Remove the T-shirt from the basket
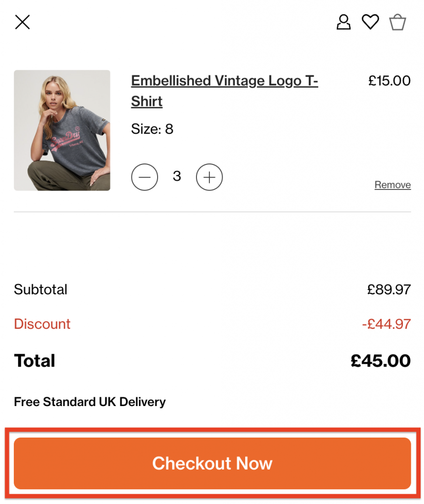The image size is (424, 504). tap(392, 185)
